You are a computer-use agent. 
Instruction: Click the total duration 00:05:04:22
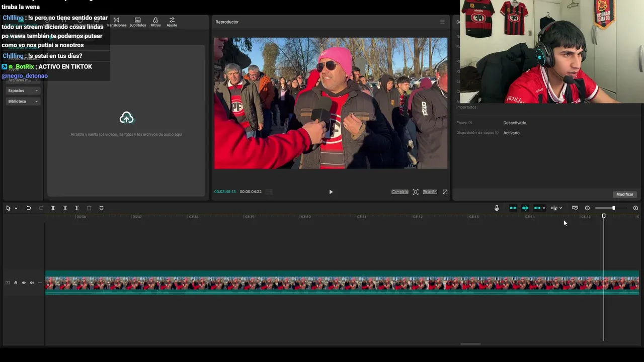pos(251,192)
